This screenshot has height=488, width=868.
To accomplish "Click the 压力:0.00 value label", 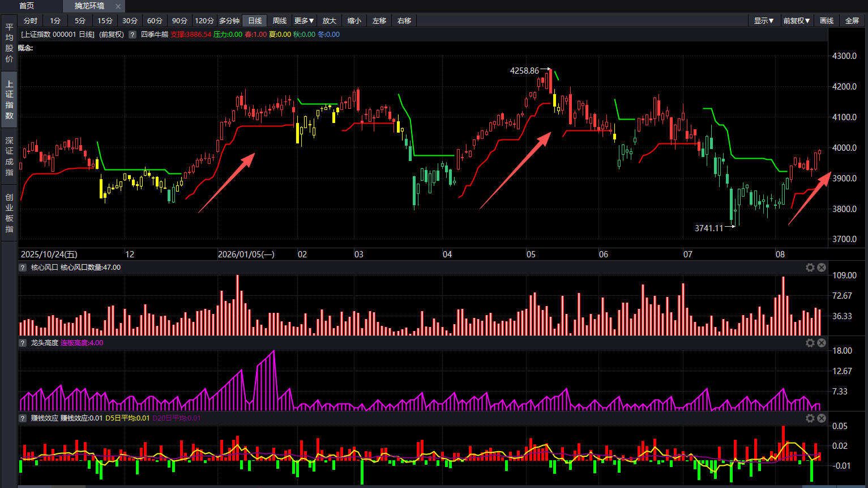I will coord(228,35).
